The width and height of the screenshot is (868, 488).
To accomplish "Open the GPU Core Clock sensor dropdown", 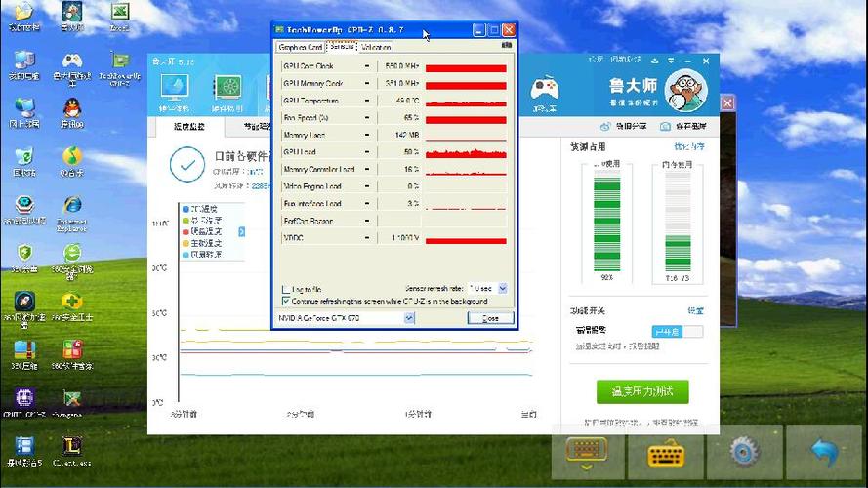I will (366, 66).
